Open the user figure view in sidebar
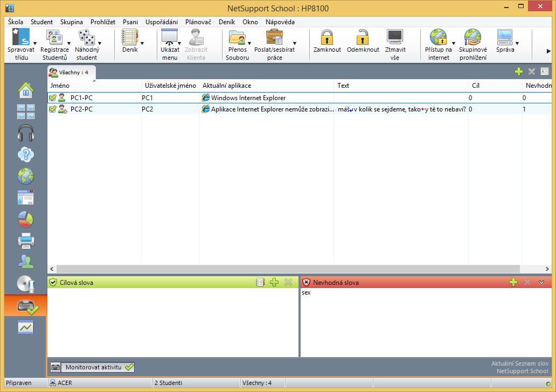 pyautogui.click(x=26, y=262)
